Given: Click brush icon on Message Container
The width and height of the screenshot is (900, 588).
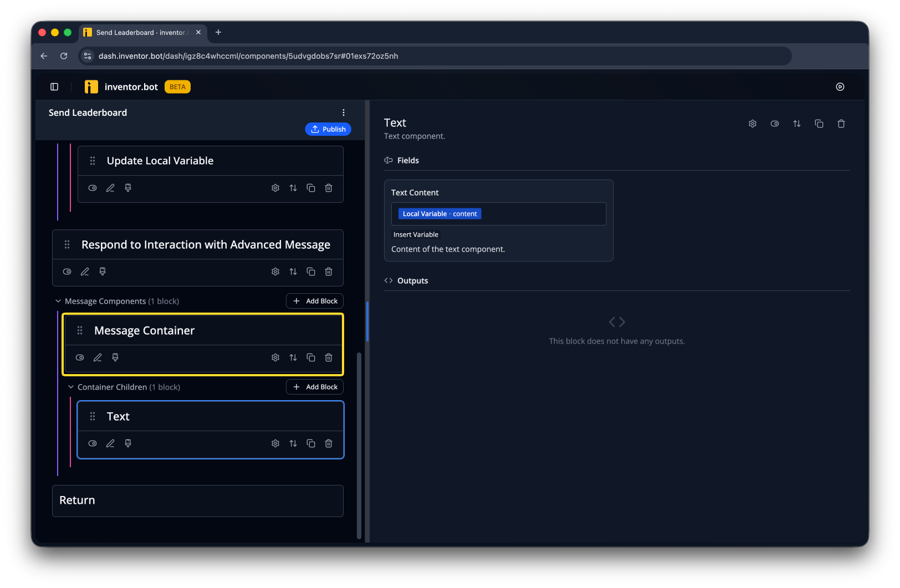Looking at the screenshot, I should click(x=115, y=358).
